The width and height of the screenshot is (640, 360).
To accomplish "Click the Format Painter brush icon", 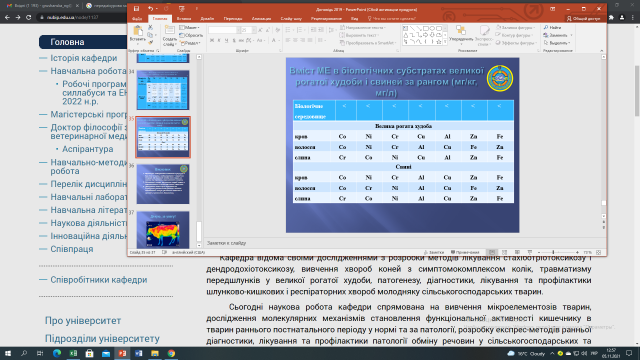I will (x=150, y=42).
